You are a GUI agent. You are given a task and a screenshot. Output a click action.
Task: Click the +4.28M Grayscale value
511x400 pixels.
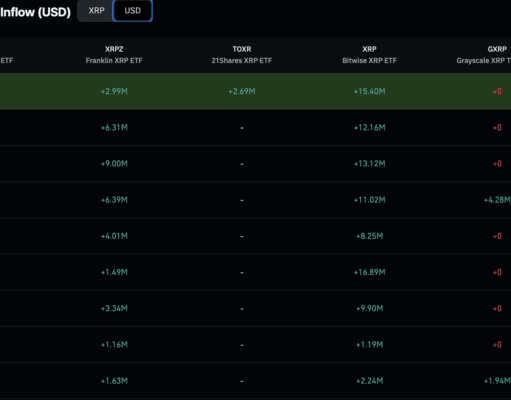497,200
